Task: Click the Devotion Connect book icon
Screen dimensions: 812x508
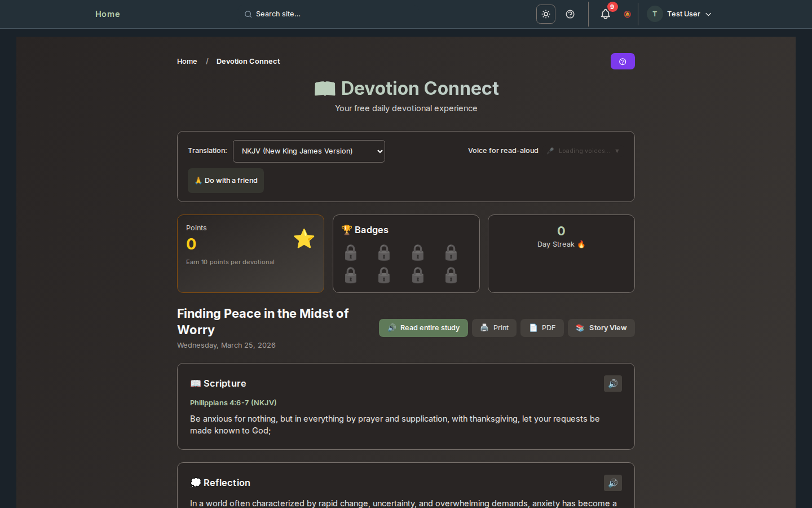Action: click(x=325, y=89)
